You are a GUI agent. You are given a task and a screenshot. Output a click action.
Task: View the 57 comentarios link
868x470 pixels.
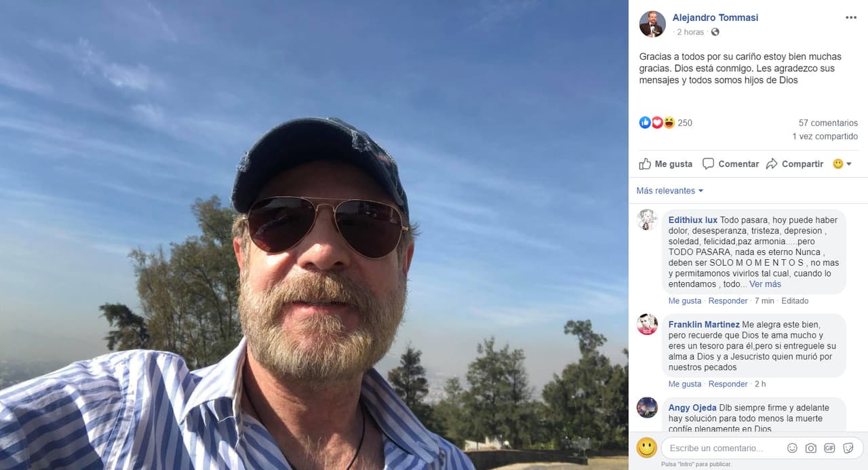click(x=827, y=123)
